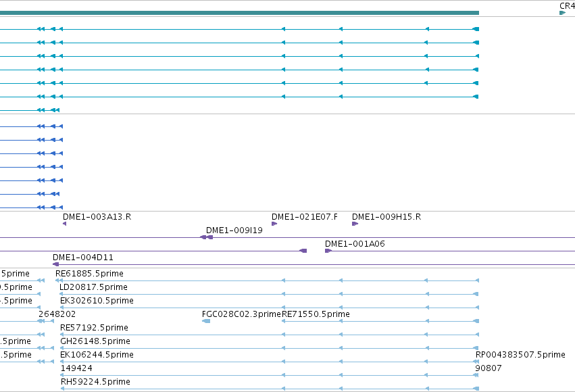The image size is (575, 392).
Task: Click the DME1-004D11 feature label
Action: [83, 258]
